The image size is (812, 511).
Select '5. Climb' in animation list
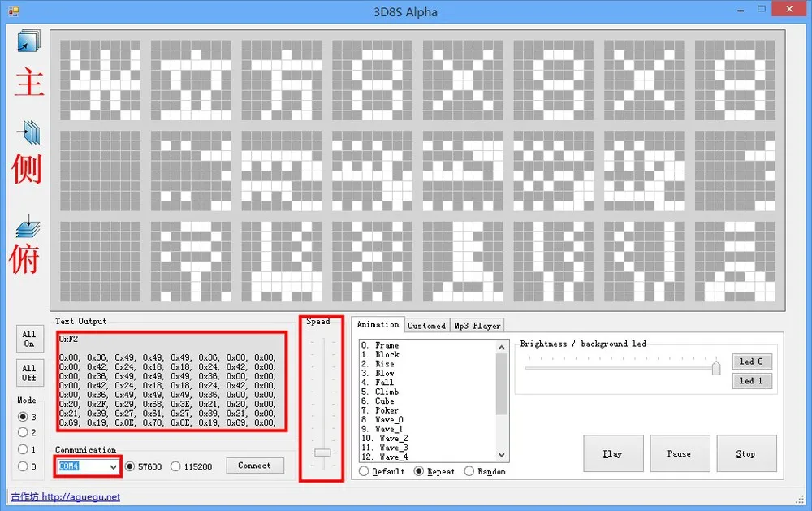click(380, 392)
